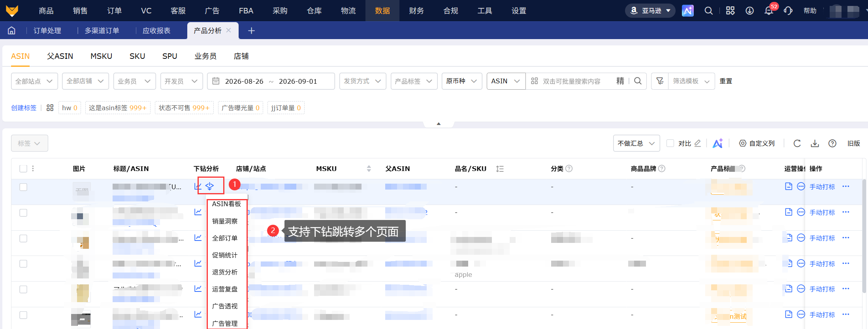This screenshot has height=329, width=868.
Task: Open the 业务员 filter dropdown
Action: [134, 81]
